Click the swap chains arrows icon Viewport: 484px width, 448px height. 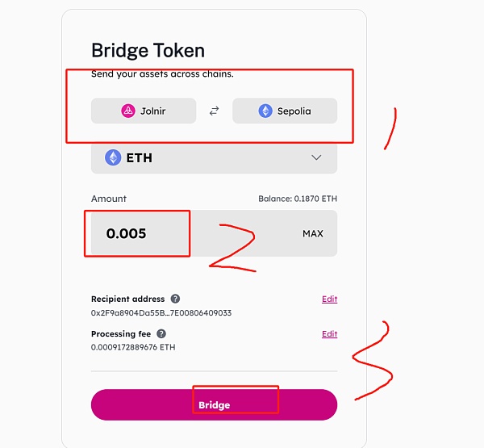214,111
